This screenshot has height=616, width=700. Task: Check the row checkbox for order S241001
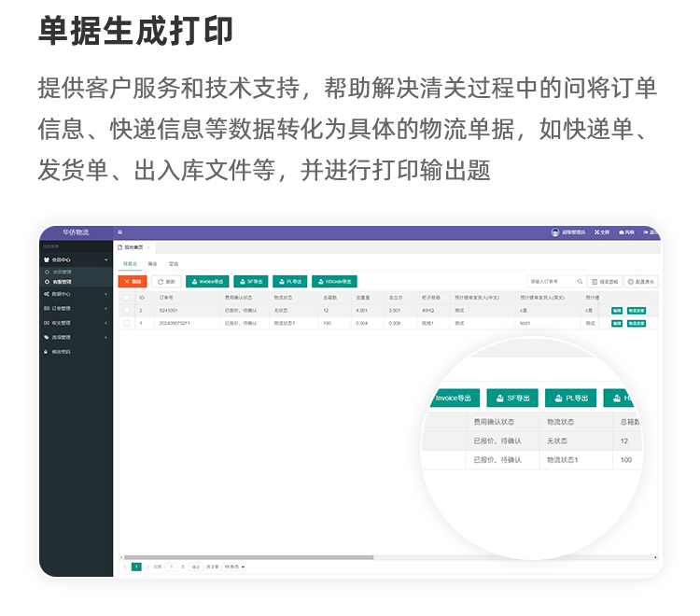tap(127, 310)
